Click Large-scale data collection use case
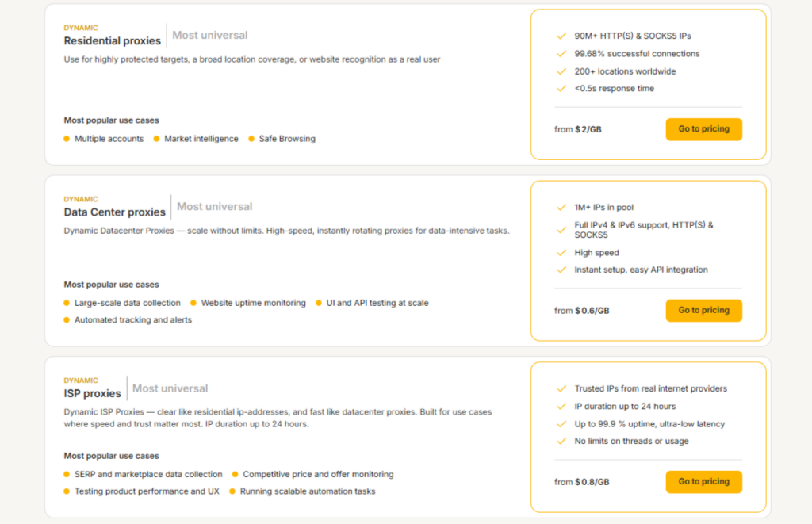The image size is (812, 524). click(x=127, y=303)
